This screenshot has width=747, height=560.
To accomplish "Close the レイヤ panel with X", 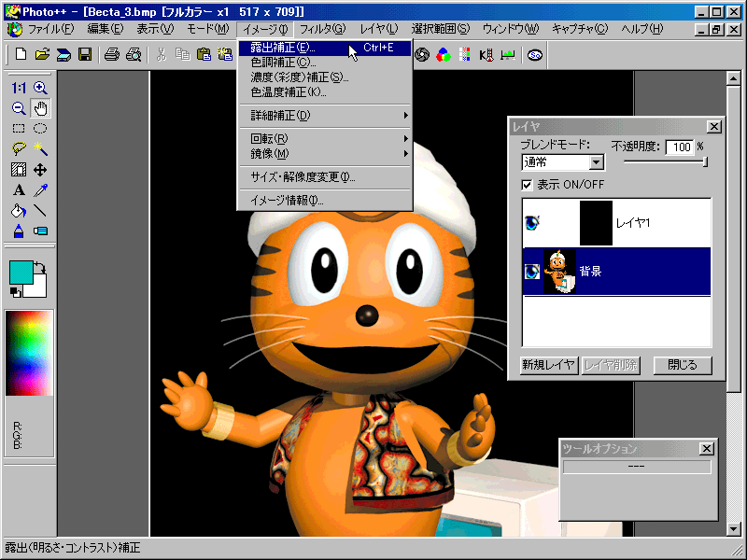I will [x=713, y=127].
